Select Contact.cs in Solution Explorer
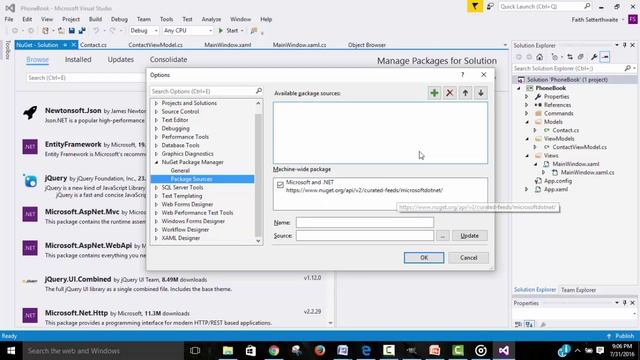Screen dimensions: 640x360 [x=566, y=130]
